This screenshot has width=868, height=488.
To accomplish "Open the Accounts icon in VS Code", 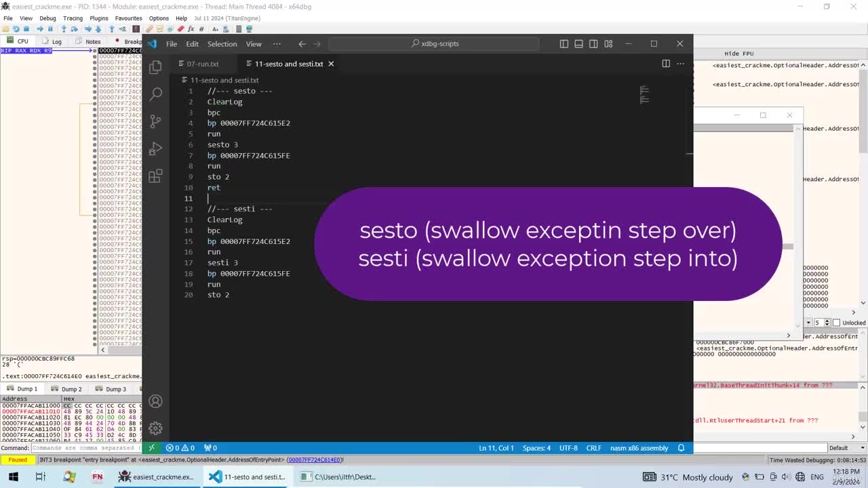I will click(155, 401).
